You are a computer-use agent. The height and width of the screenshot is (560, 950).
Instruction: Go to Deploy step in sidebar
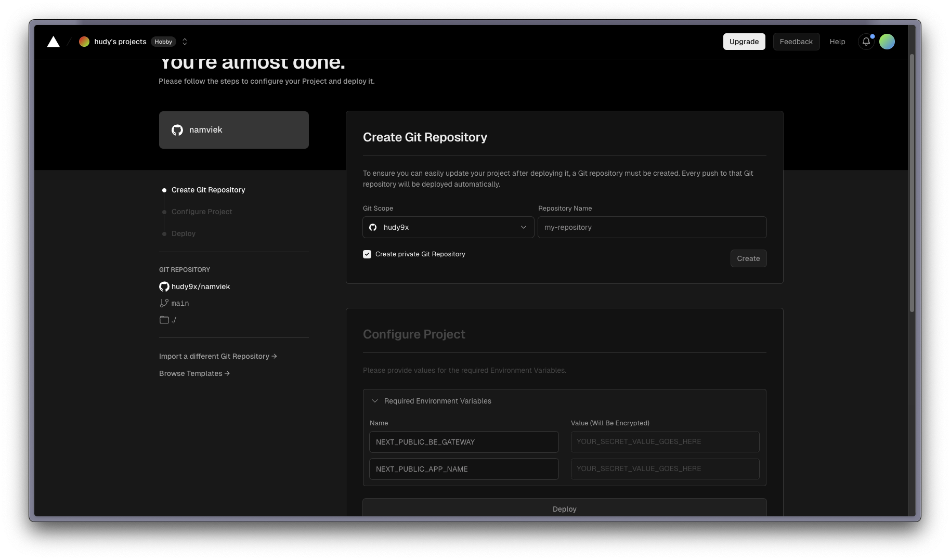[x=184, y=233]
